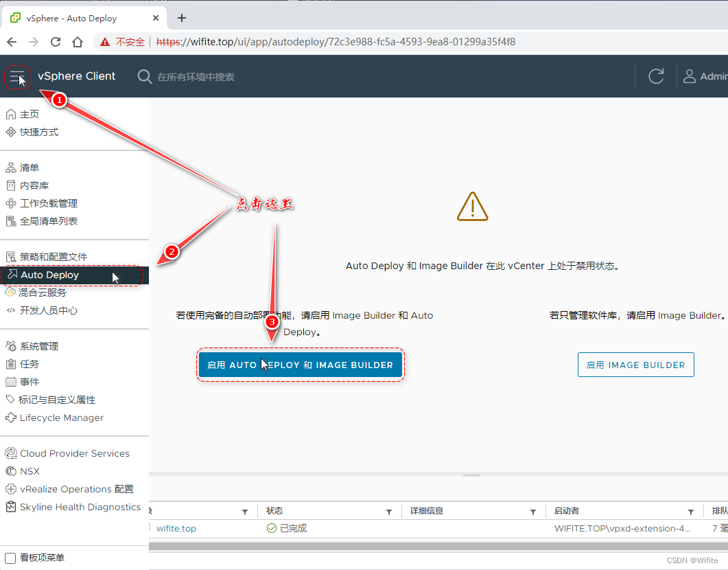Click the 工作负载管理 icon
This screenshot has height=570, width=728.
(x=11, y=203)
